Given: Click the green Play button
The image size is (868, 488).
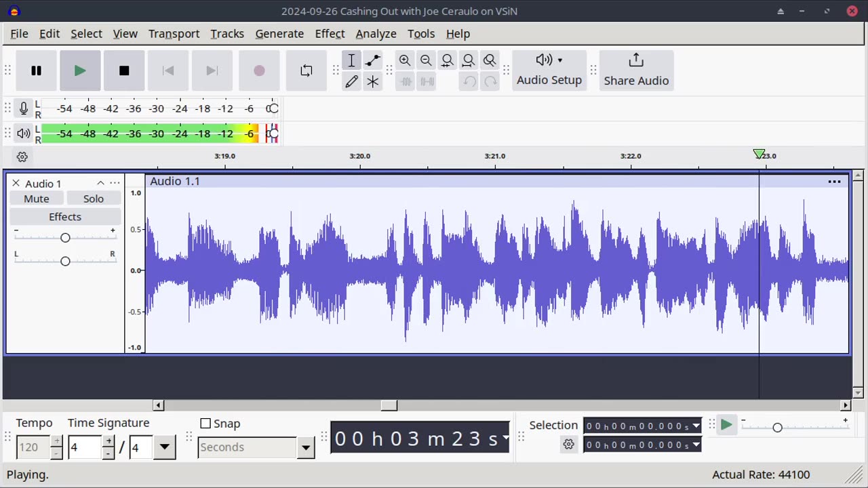Looking at the screenshot, I should tap(80, 70).
